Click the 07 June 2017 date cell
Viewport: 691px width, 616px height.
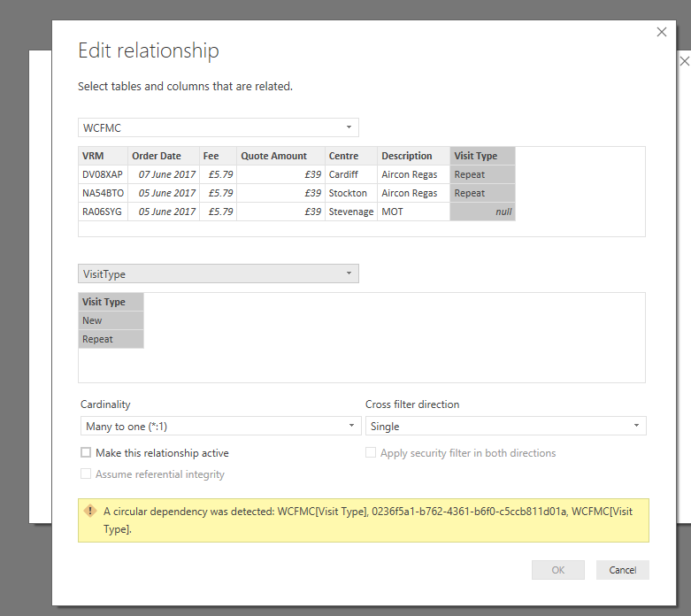point(164,174)
